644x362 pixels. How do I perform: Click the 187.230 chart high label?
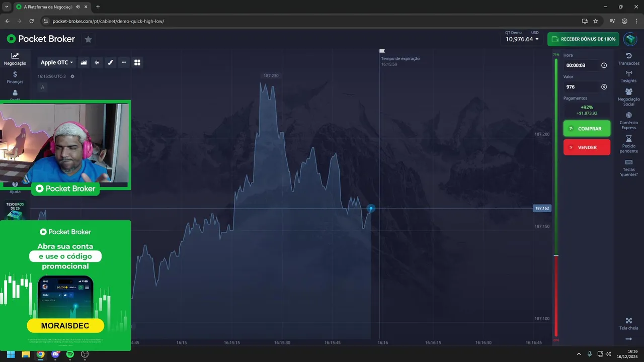271,75
